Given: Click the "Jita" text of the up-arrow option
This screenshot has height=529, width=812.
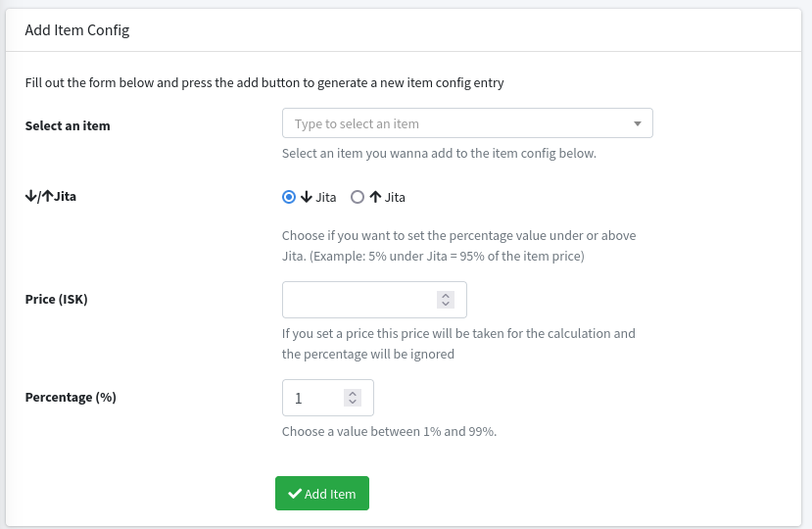Looking at the screenshot, I should coord(395,197).
